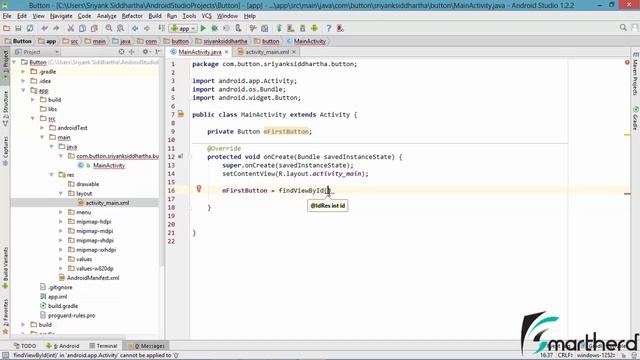
Task: Toggle the Gradle tool window
Action: (x=636, y=118)
